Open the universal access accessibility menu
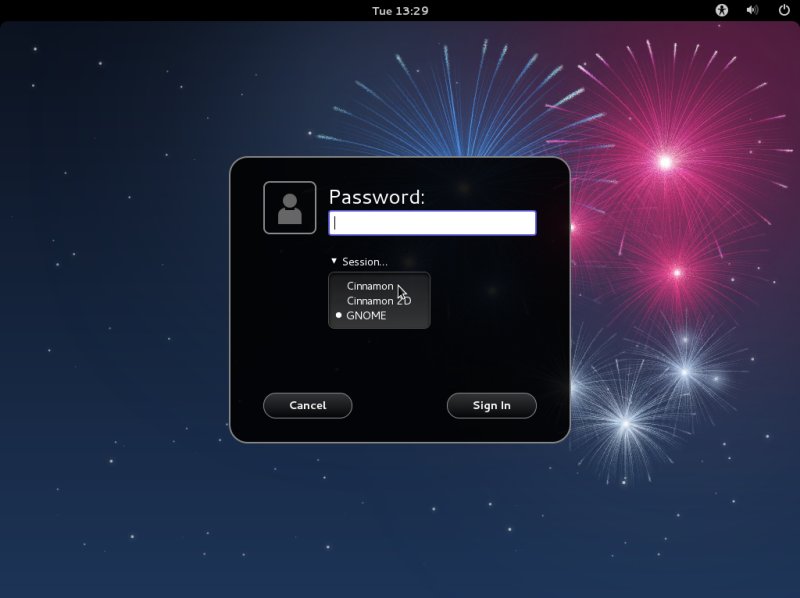 (x=722, y=10)
